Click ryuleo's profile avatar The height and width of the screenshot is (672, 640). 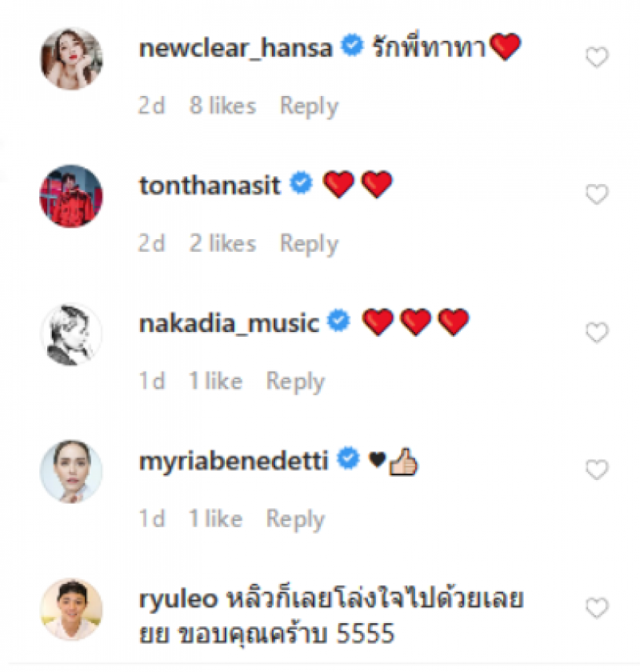point(71,610)
